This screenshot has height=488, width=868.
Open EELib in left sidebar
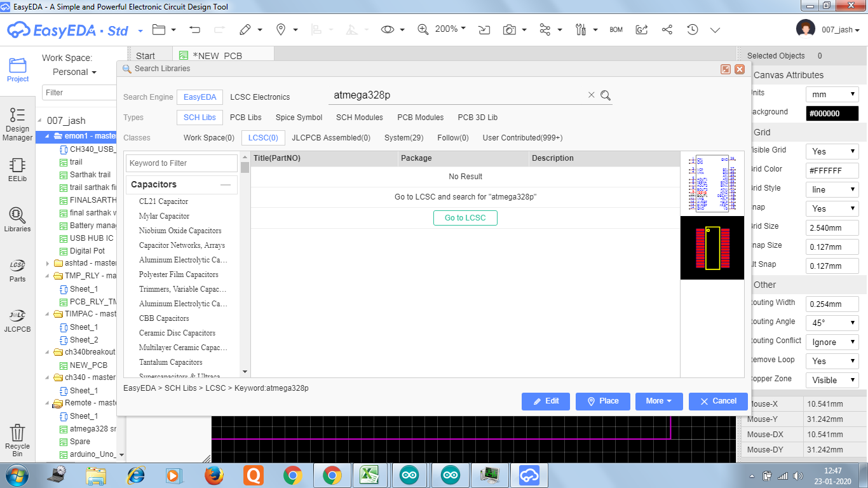[x=18, y=170]
